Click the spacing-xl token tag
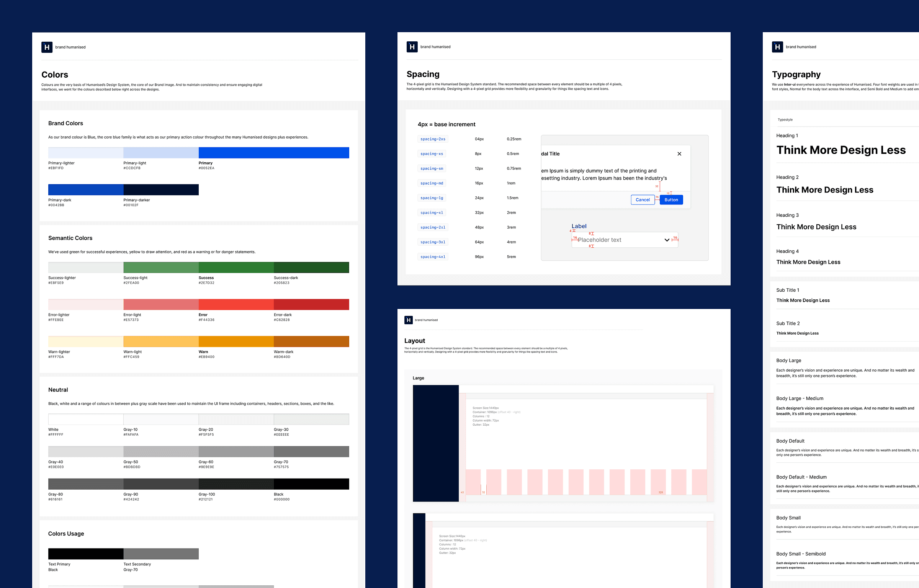Image resolution: width=919 pixels, height=588 pixels. pyautogui.click(x=432, y=212)
